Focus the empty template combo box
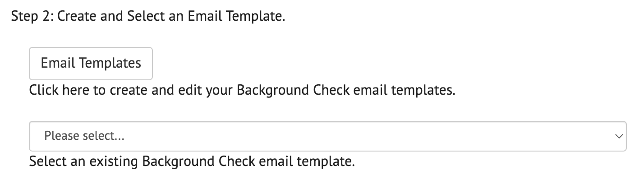 point(327,136)
